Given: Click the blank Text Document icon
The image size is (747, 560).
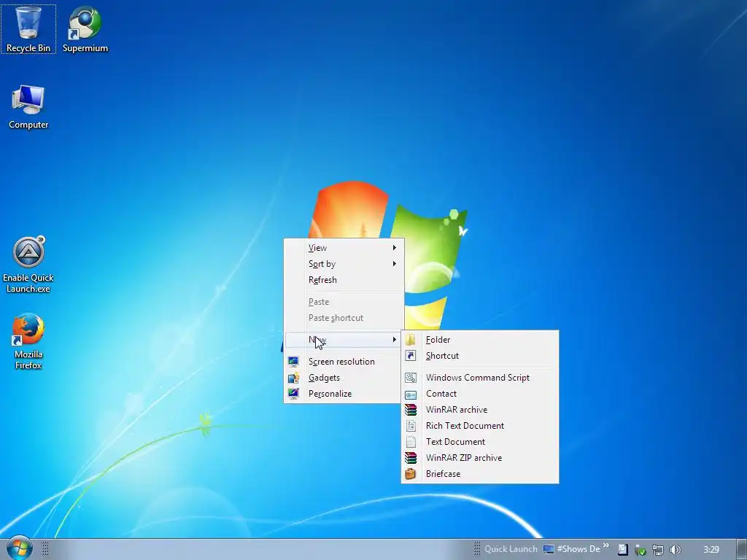Looking at the screenshot, I should click(410, 442).
